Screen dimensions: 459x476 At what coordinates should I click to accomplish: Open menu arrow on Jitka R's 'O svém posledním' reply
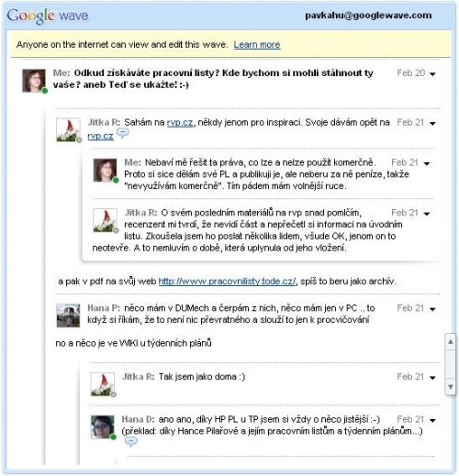(427, 214)
